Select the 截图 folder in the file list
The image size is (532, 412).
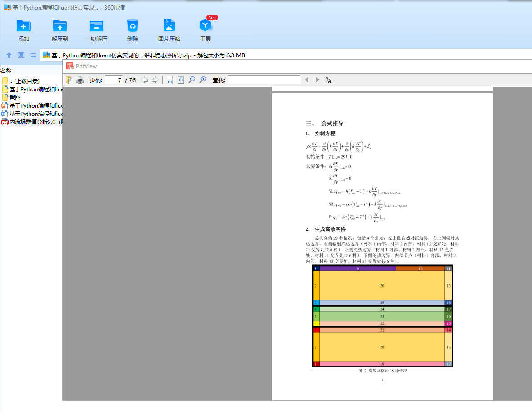[x=31, y=97]
